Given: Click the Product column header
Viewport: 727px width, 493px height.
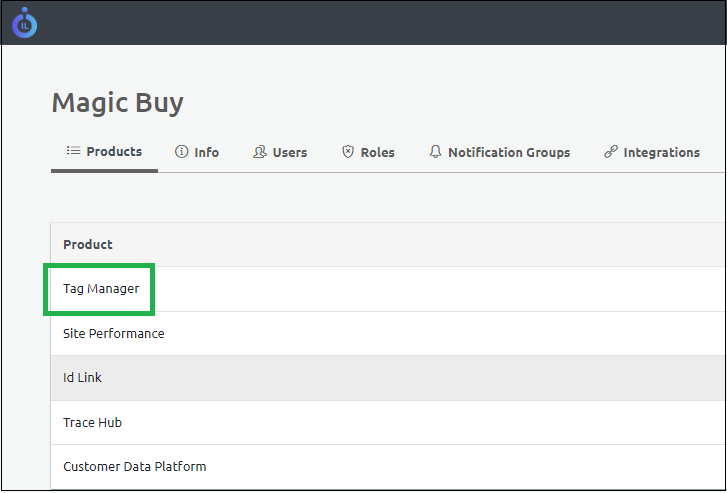Looking at the screenshot, I should click(x=88, y=244).
